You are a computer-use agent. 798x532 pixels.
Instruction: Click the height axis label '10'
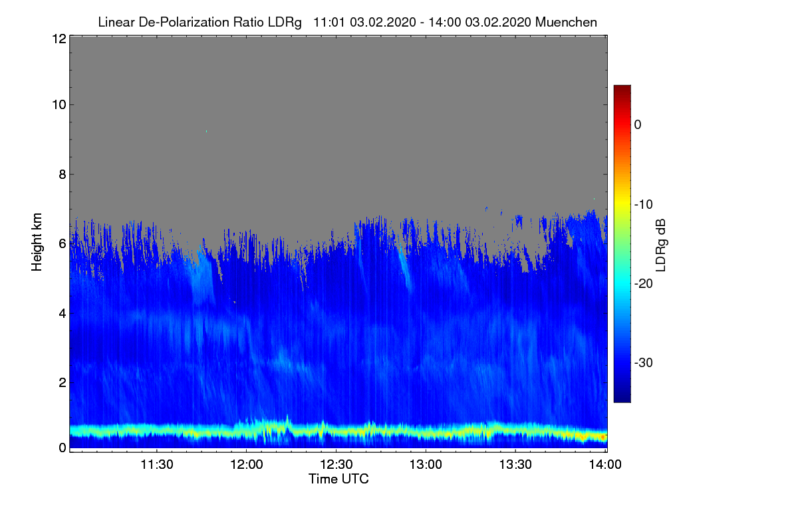pos(59,104)
